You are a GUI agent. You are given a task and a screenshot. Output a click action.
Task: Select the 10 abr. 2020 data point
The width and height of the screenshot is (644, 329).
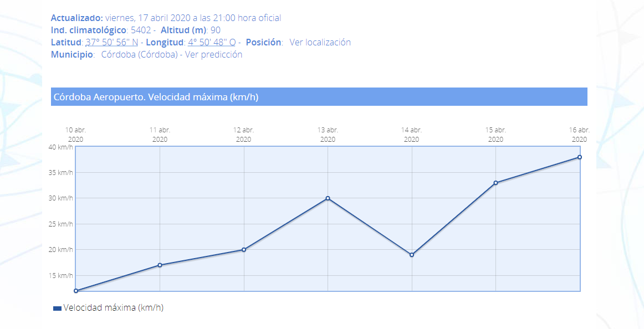[x=76, y=291]
